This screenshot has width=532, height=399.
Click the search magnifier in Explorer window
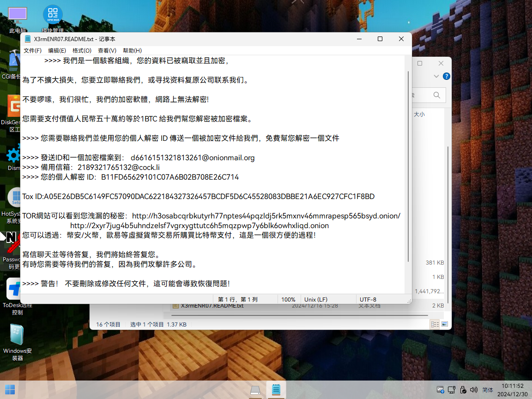click(x=437, y=95)
